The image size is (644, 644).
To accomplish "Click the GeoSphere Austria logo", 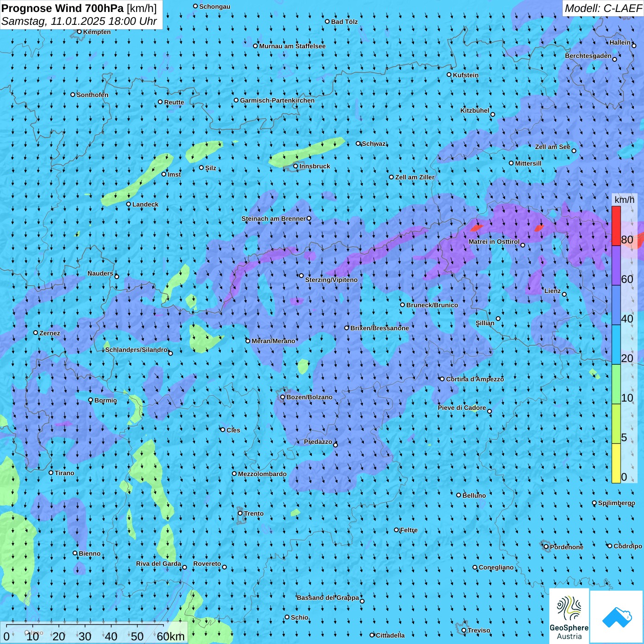I will pos(569,616).
